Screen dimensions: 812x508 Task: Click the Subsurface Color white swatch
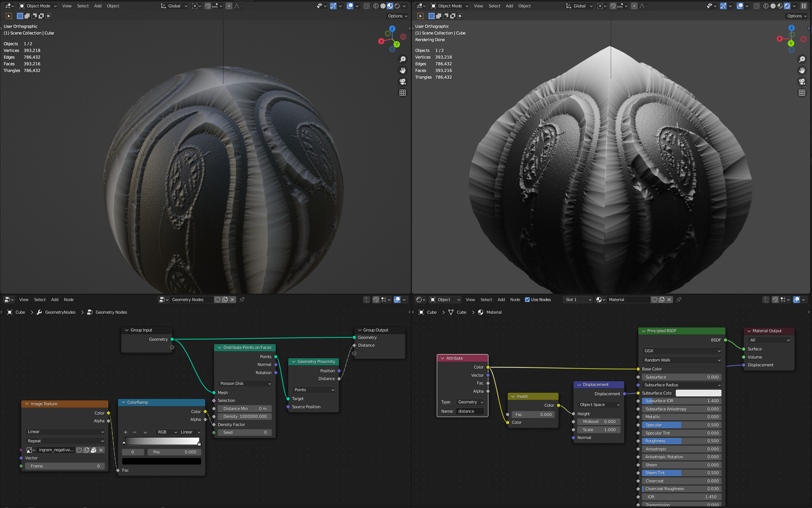tap(698, 393)
